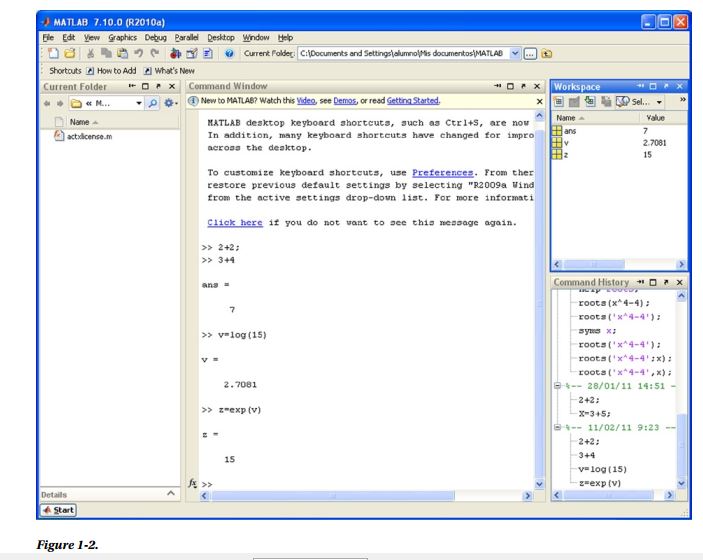Open MATLAB Help question-mark icon
Viewport: 703px width, 560px height.
point(229,53)
